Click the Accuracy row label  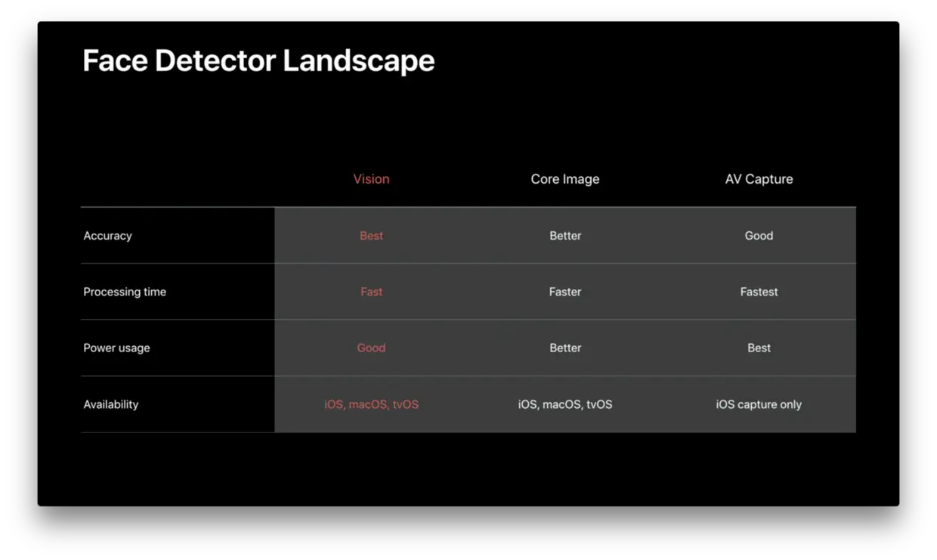pyautogui.click(x=107, y=236)
